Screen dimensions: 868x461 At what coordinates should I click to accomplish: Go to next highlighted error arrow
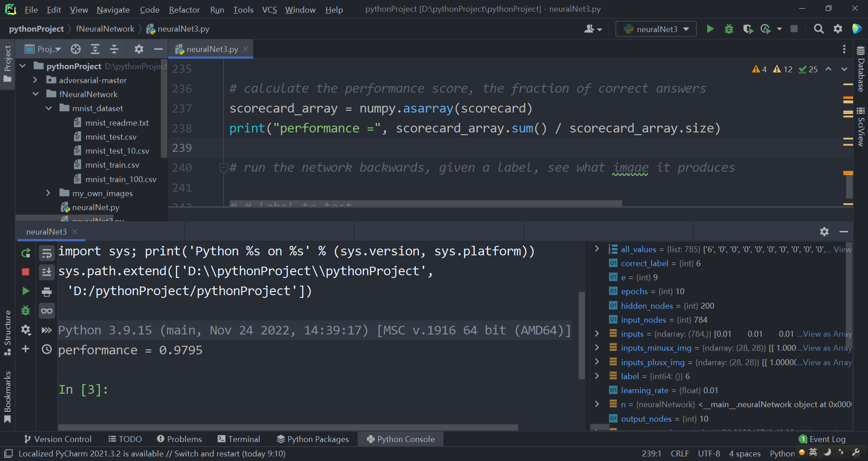(x=844, y=69)
